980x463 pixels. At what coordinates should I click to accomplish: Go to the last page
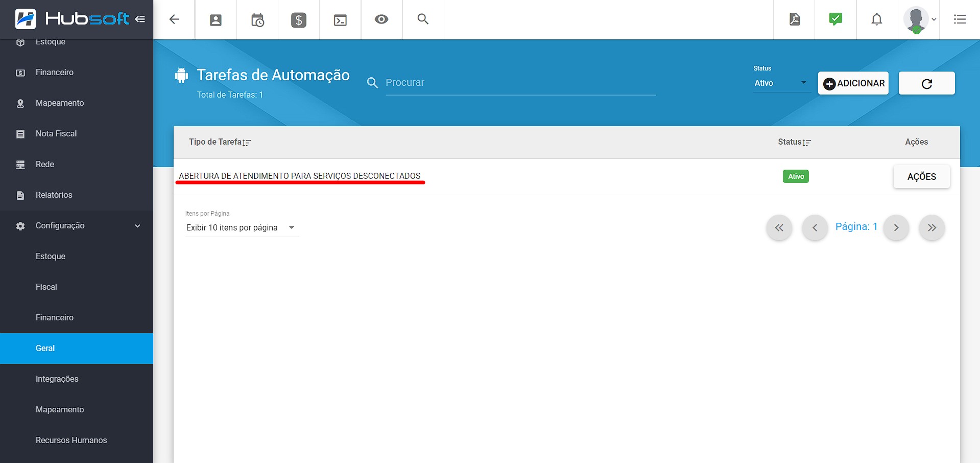[x=931, y=228]
